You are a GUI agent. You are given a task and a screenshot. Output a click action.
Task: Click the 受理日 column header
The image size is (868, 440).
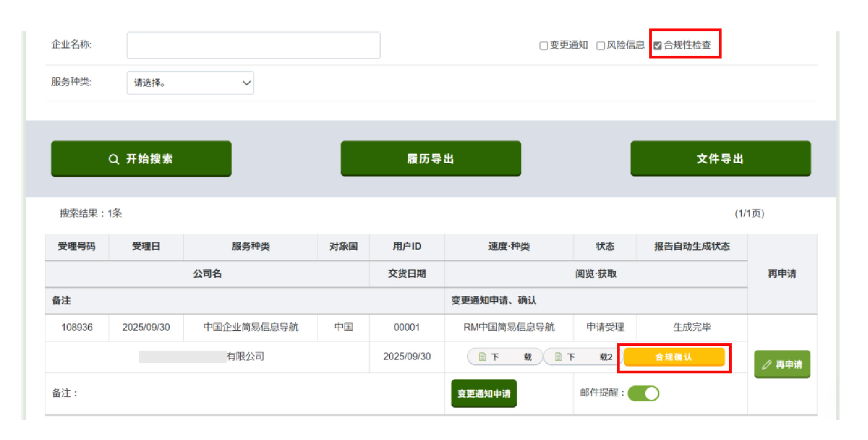click(146, 247)
